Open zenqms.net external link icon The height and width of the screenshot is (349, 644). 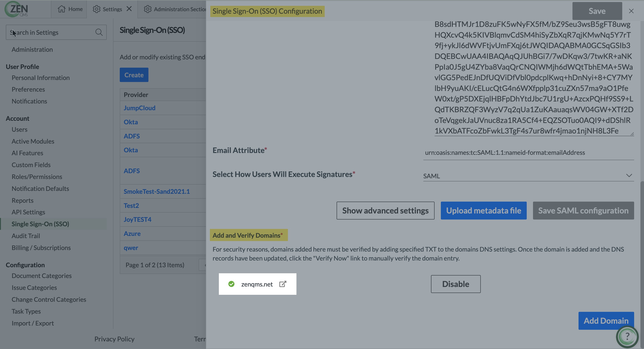coord(283,284)
